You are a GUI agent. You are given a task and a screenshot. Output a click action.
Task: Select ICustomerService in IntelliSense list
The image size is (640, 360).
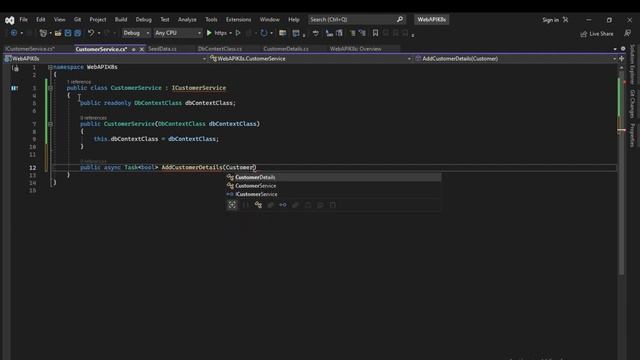coord(333,194)
